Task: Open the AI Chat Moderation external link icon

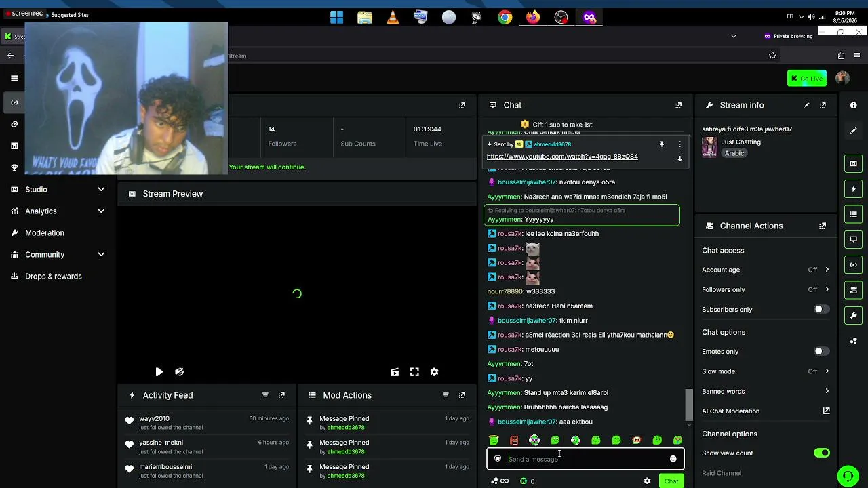Action: [x=827, y=411]
